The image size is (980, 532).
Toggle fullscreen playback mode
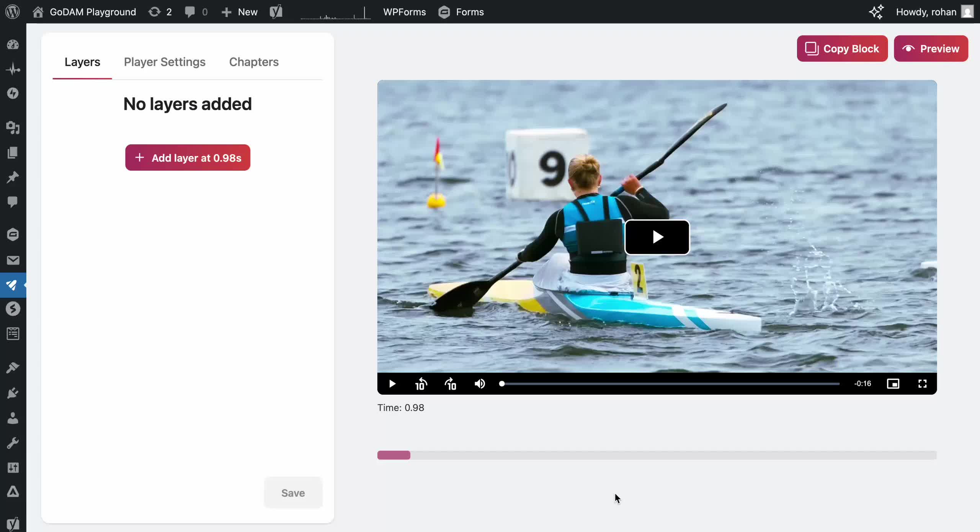923,384
